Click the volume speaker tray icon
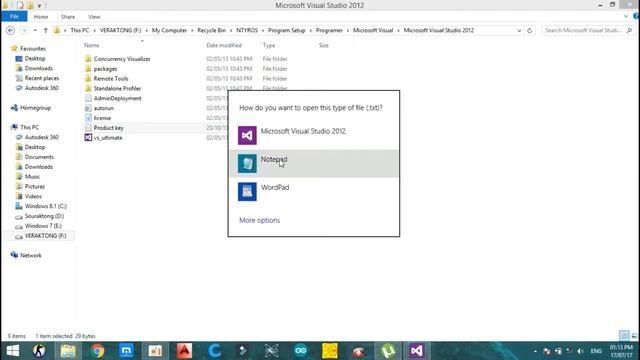Image resolution: width=640 pixels, height=360 pixels. point(580,351)
